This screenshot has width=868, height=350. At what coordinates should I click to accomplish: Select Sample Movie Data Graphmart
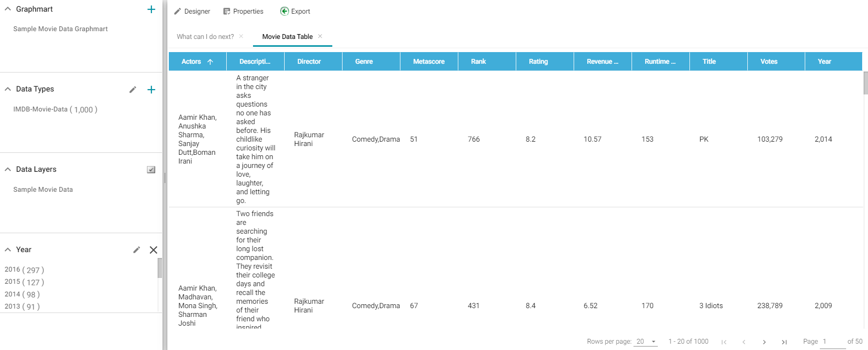click(x=60, y=29)
